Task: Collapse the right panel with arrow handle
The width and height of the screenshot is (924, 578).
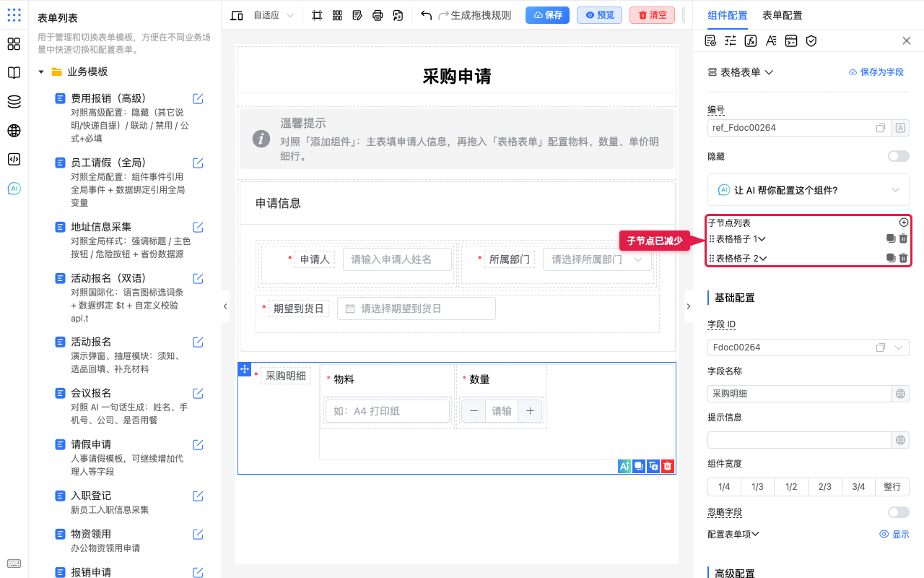Action: 689,306
